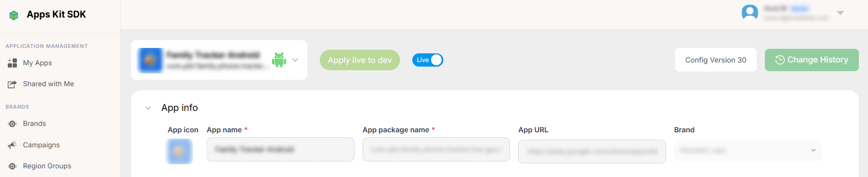
Task: Open the app selector dropdown chevron
Action: [295, 60]
